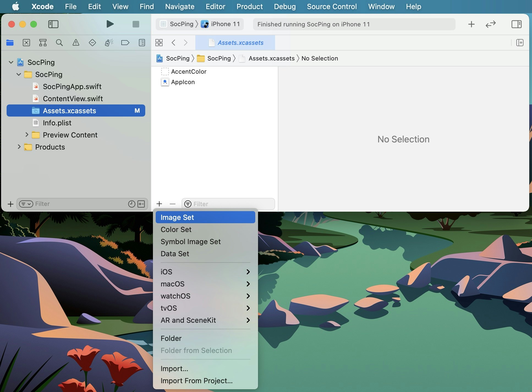532x392 pixels.
Task: Open SocPingApp.swift file
Action: [72, 87]
